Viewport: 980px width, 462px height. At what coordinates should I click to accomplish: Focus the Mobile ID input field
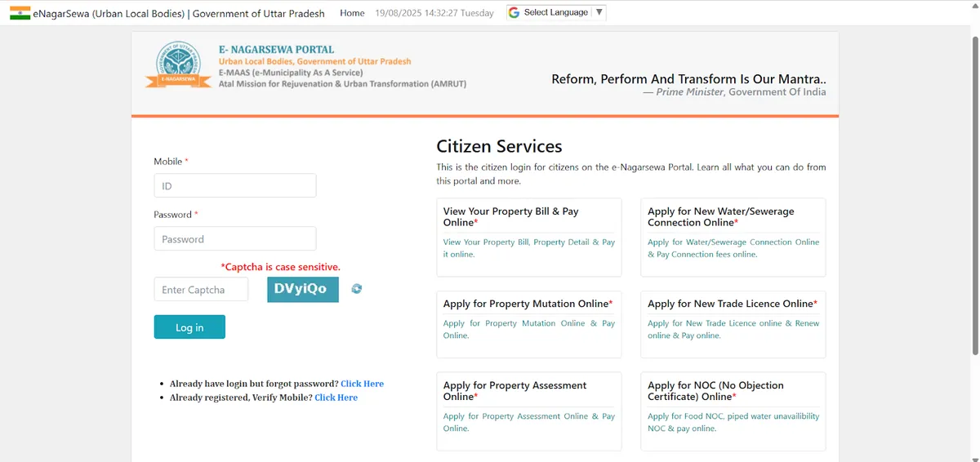(234, 186)
